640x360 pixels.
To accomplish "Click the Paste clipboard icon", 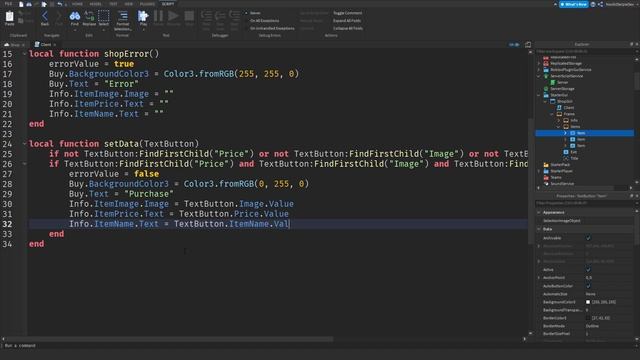I will 9,16.
